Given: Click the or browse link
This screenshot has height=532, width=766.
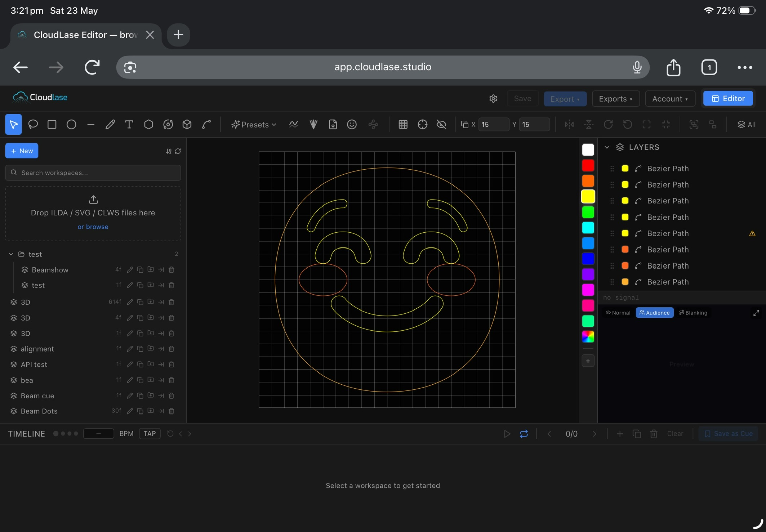Looking at the screenshot, I should [93, 227].
